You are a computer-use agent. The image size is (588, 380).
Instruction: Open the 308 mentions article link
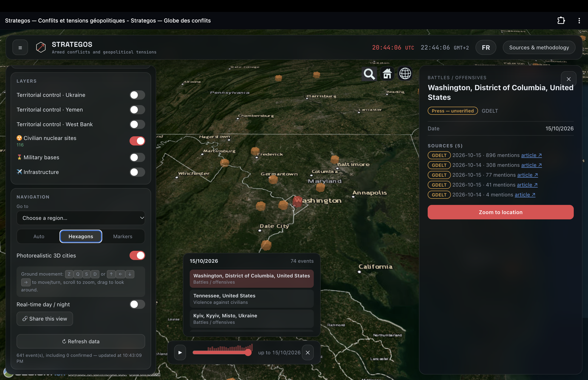pos(531,165)
